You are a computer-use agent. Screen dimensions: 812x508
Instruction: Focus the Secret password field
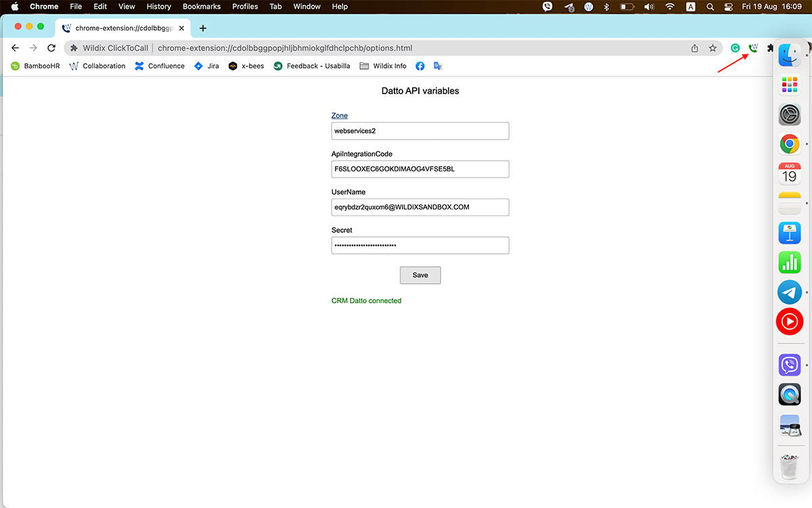tap(420, 245)
